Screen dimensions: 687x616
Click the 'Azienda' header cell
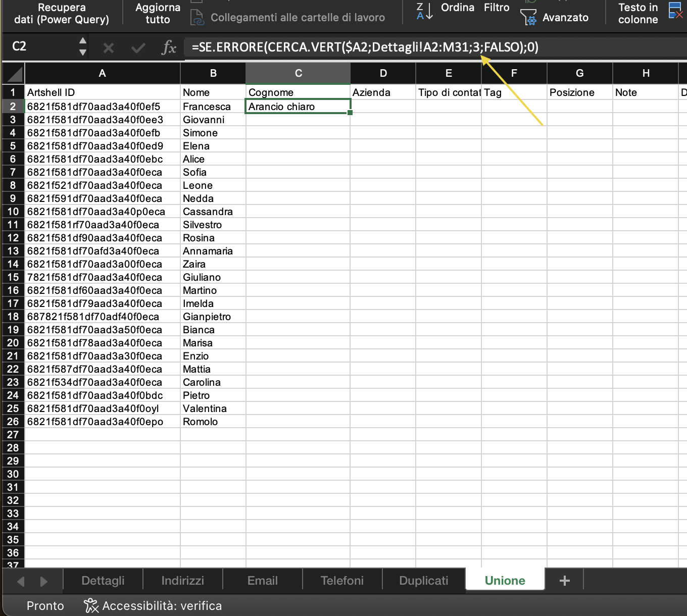coord(383,92)
